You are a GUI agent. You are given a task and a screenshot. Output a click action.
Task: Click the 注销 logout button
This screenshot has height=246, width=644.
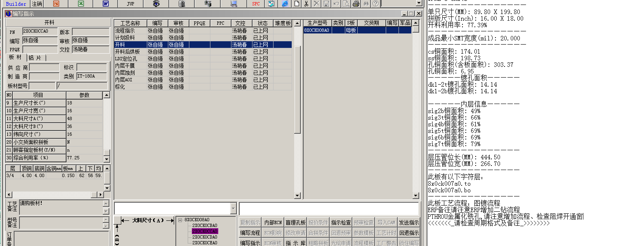37,4
